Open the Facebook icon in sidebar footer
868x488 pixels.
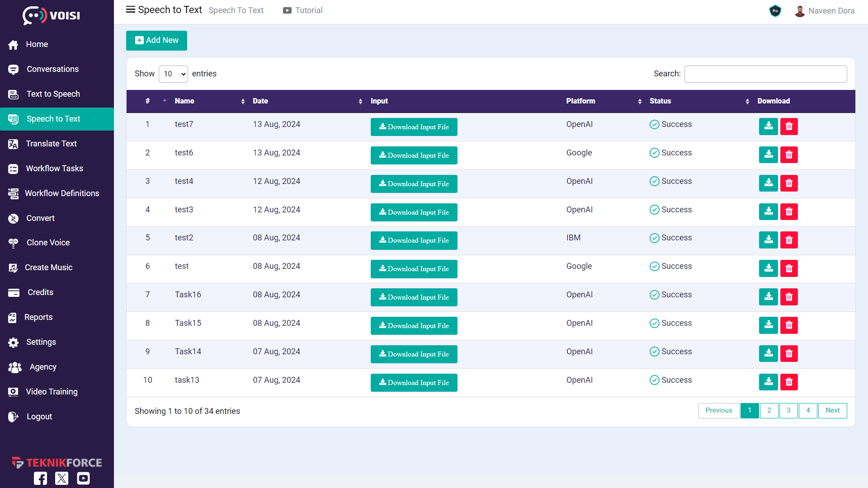[x=40, y=478]
